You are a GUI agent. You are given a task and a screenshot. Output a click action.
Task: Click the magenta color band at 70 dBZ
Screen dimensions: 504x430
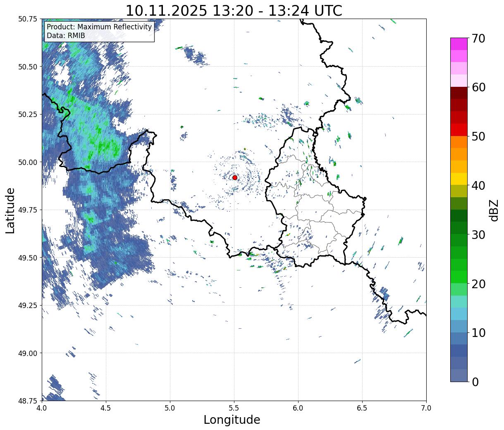click(x=459, y=44)
